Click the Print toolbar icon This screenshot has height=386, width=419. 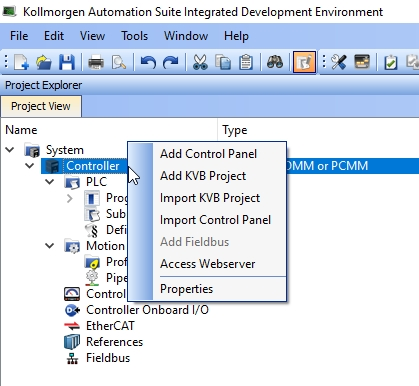coord(96,62)
